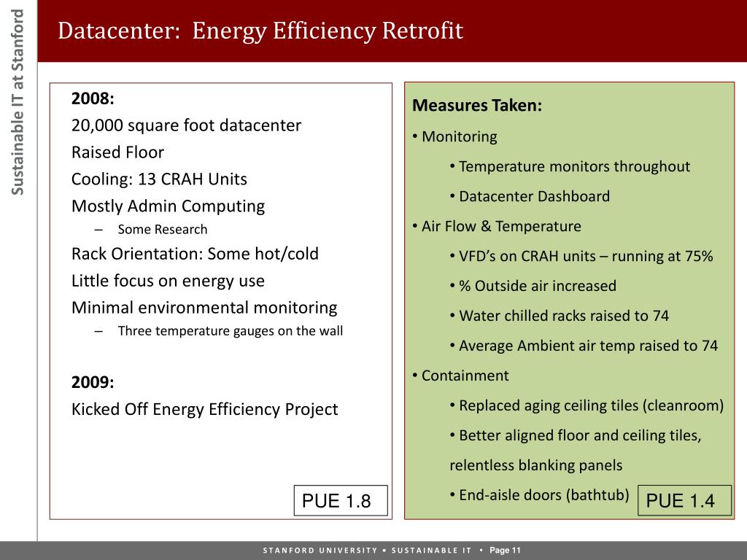Select 'SUSTAINABLE IT' footer text

pos(431,551)
